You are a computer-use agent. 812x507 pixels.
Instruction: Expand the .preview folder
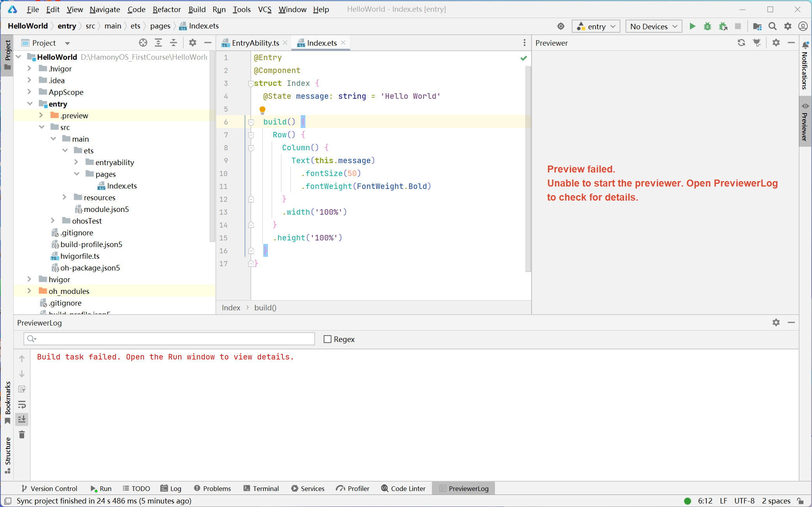[x=41, y=115]
